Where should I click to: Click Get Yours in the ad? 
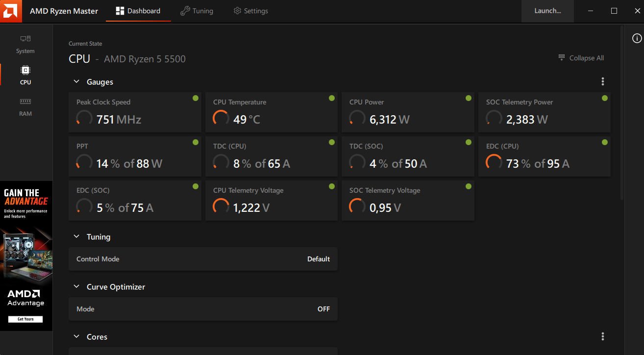click(25, 319)
